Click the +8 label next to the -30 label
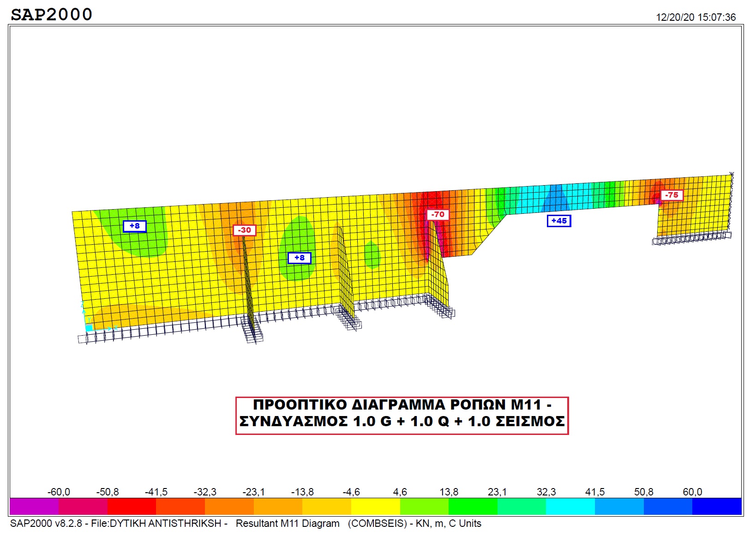Image resolution: width=756 pixels, height=537 pixels. (135, 226)
